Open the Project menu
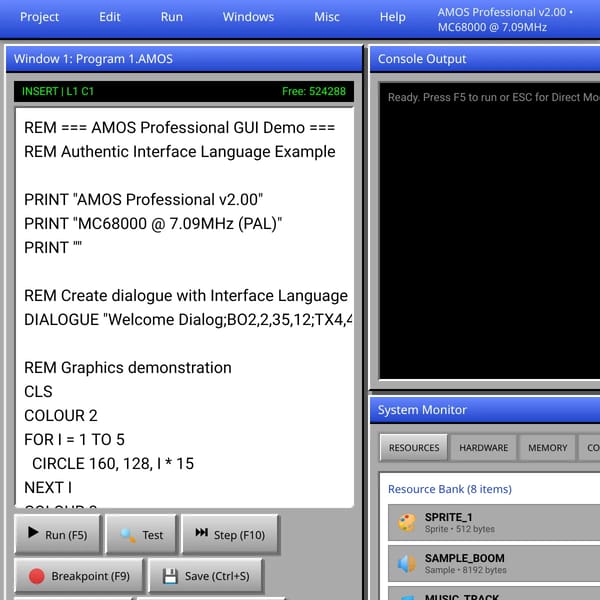The image size is (600, 600). tap(39, 17)
